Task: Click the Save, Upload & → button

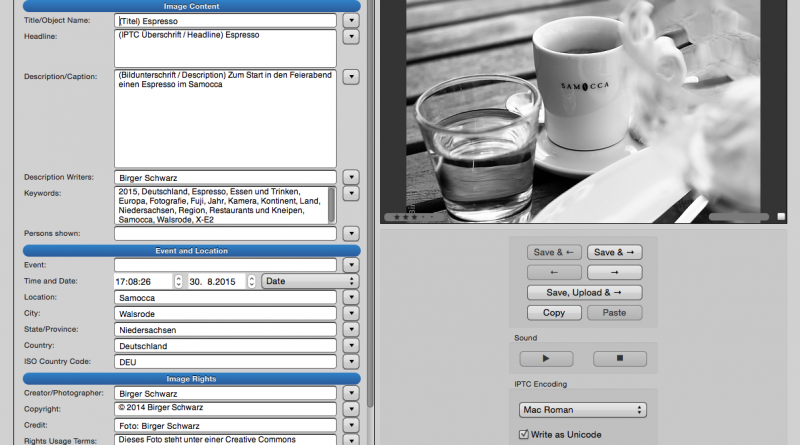Action: [584, 292]
